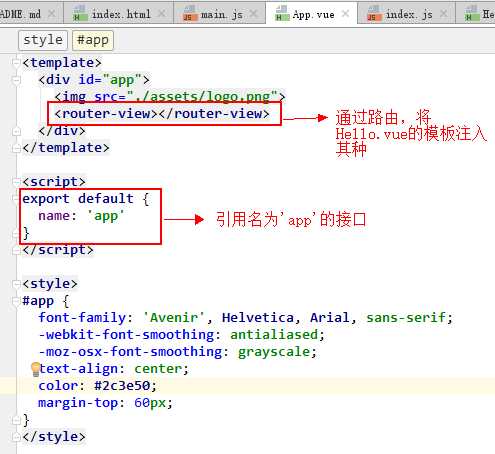This screenshot has height=454, width=495.
Task: Click the <router-view> tag in code
Action: [106, 114]
